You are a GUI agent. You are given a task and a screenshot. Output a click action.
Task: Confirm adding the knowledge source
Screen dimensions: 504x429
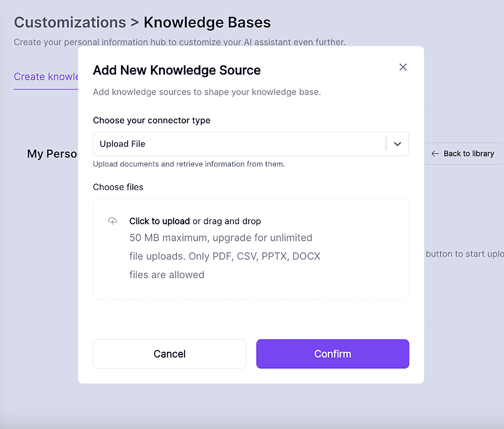(332, 354)
